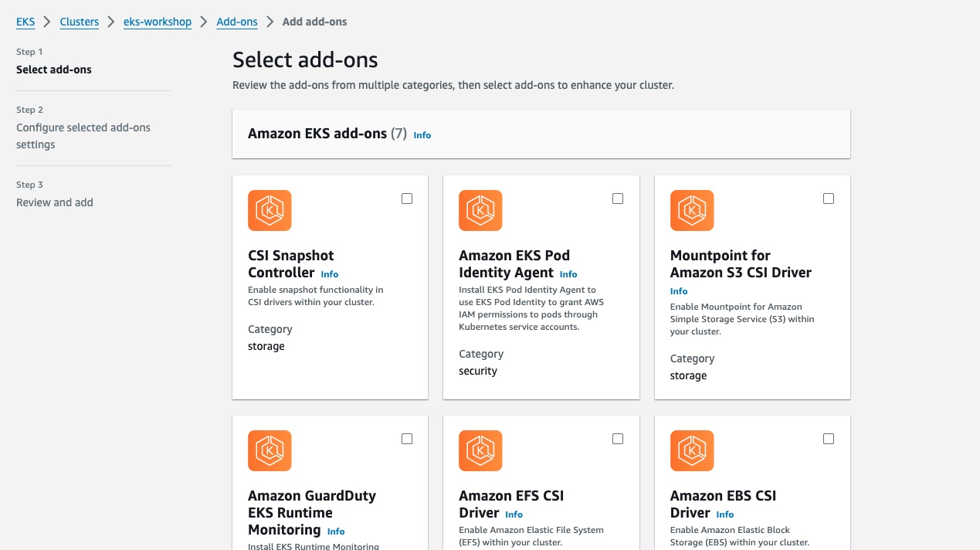Screen dimensions: 980x550
Task: Click the Mountpoint for Amazon S3 CSI Driver icon
Action: [692, 210]
